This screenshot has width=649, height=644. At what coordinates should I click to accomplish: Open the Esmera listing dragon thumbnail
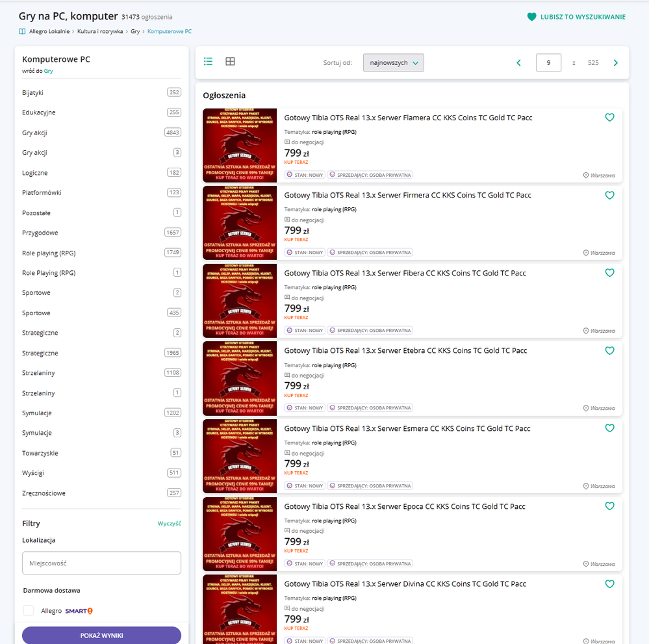click(x=240, y=456)
